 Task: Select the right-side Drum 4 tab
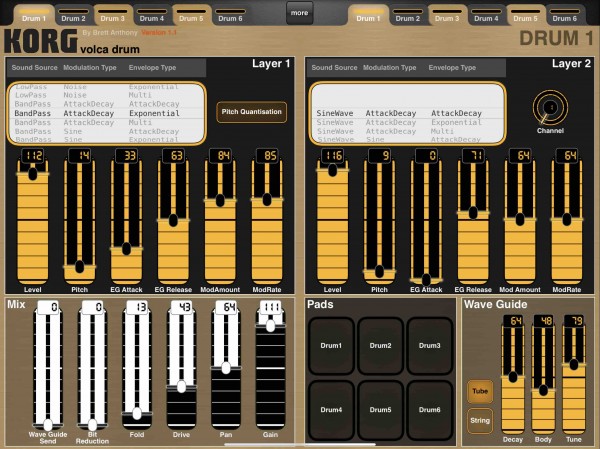pos(486,15)
